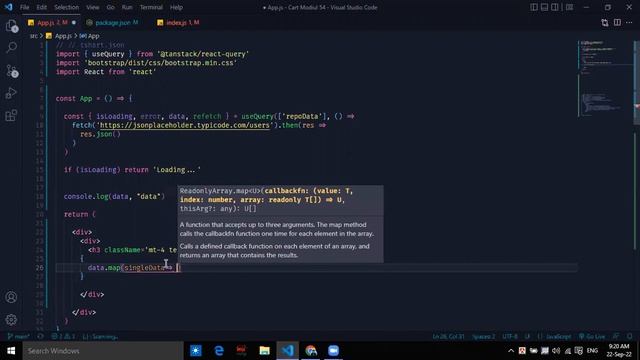Open the Terminal menu
This screenshot has height=360, width=640.
151,7
